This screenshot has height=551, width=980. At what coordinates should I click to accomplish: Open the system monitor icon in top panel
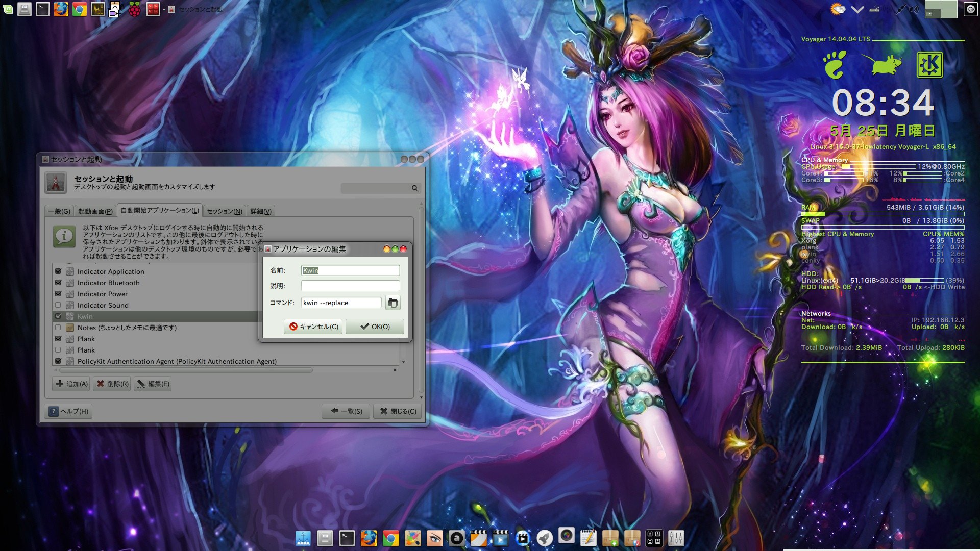coord(97,9)
